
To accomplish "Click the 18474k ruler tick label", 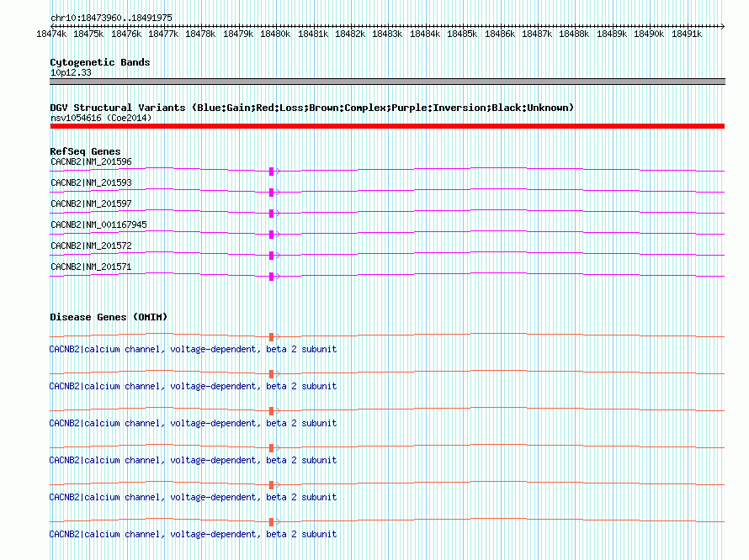I will (x=51, y=34).
